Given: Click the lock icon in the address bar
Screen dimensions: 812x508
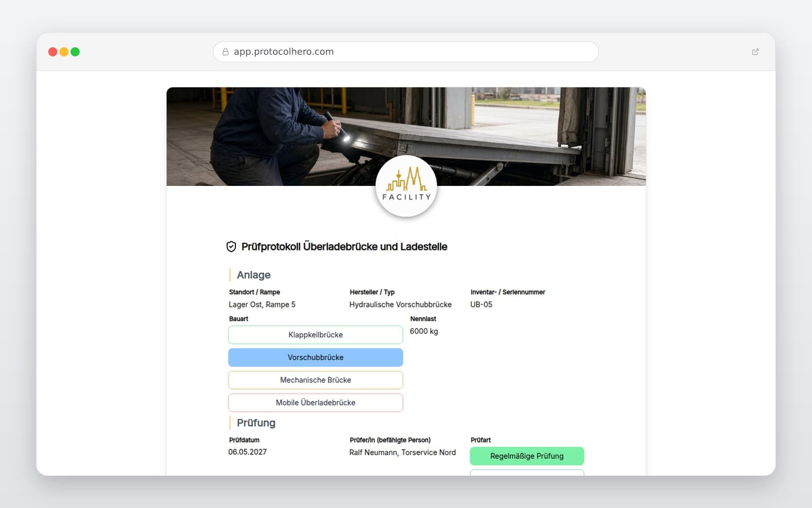Looking at the screenshot, I should point(225,52).
